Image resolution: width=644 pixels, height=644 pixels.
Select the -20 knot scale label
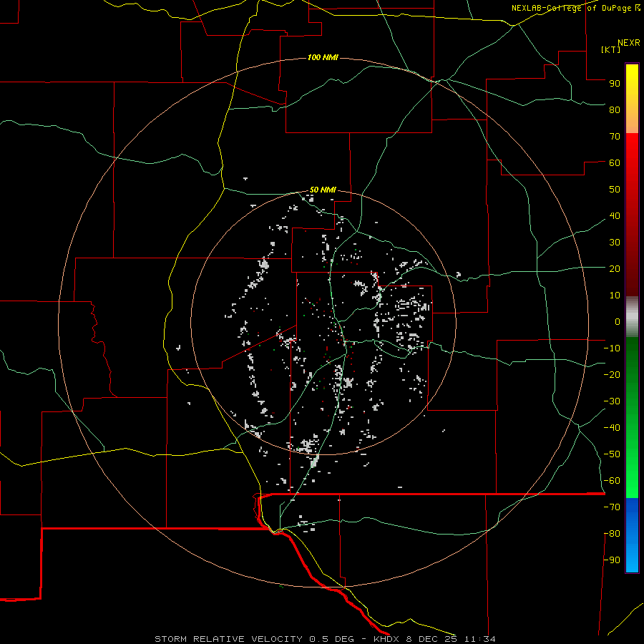pos(612,374)
